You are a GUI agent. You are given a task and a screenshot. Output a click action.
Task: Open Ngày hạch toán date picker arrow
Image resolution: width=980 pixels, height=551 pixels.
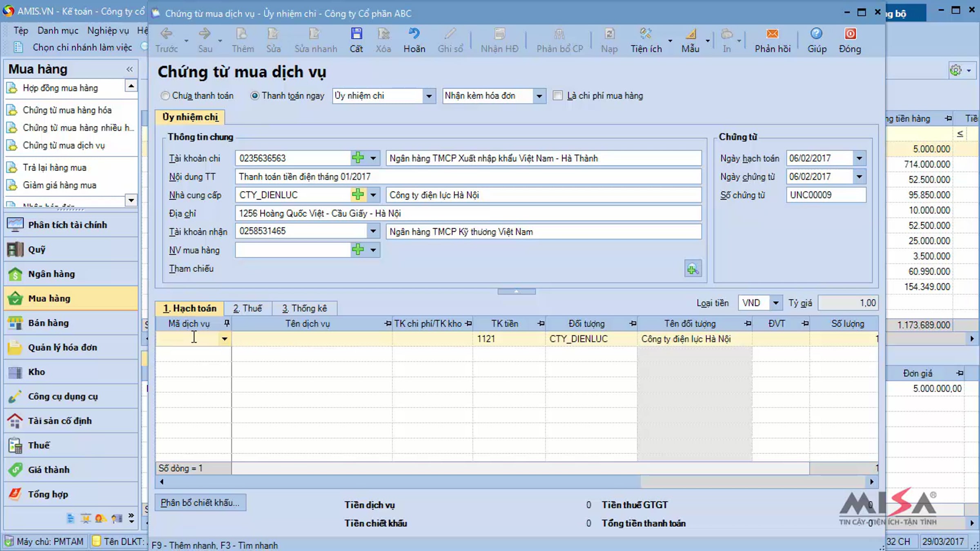tap(859, 158)
